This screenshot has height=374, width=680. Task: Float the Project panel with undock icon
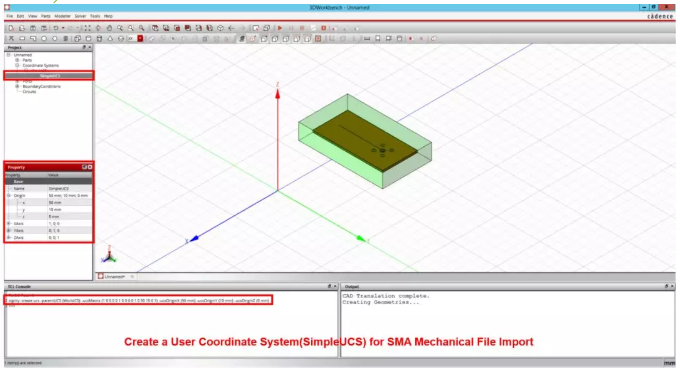click(84, 47)
